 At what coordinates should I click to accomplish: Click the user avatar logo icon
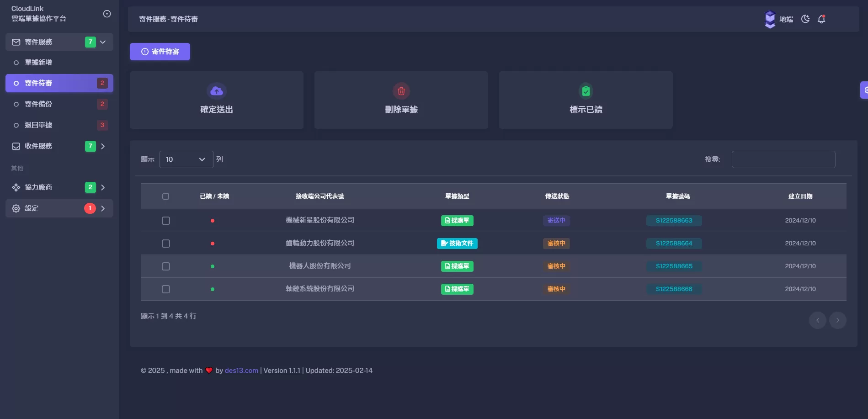pos(770,19)
